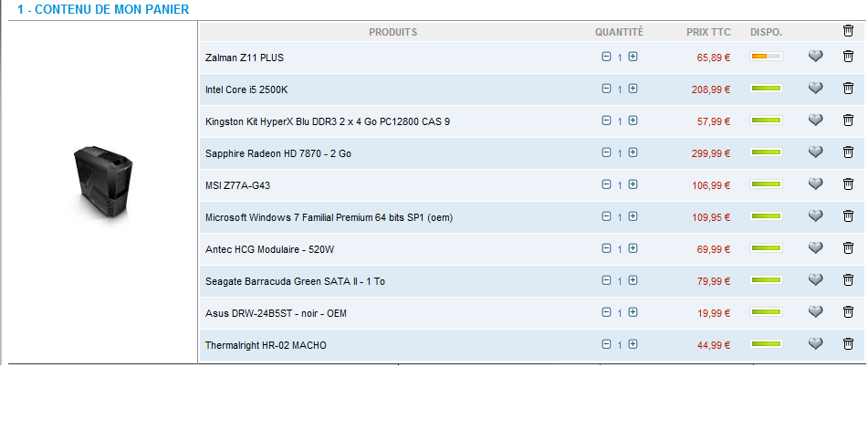The height and width of the screenshot is (441, 868).
Task: Decrease quantity of Intel Core i5 2500K
Action: (606, 89)
